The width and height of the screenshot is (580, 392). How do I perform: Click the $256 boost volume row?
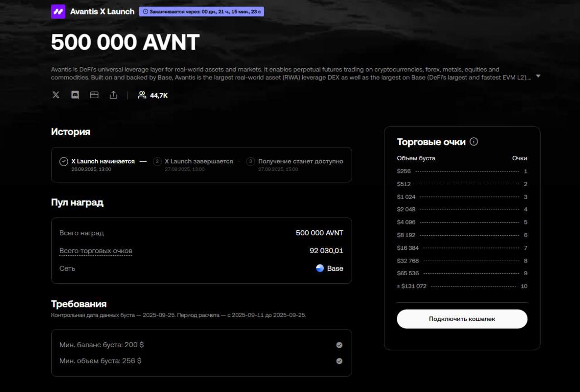point(462,171)
